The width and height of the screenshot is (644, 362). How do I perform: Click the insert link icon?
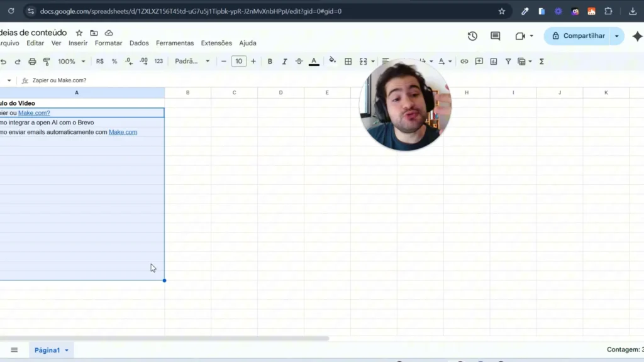464,62
